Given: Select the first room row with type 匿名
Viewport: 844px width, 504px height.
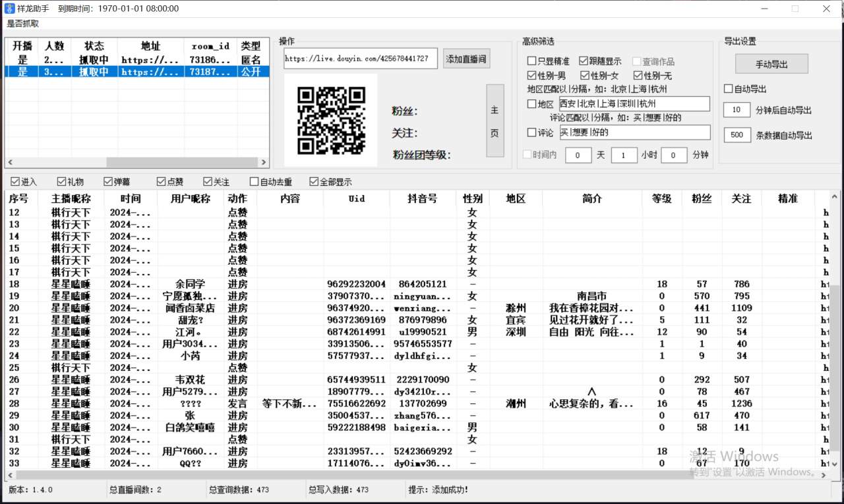Looking at the screenshot, I should pyautogui.click(x=137, y=60).
